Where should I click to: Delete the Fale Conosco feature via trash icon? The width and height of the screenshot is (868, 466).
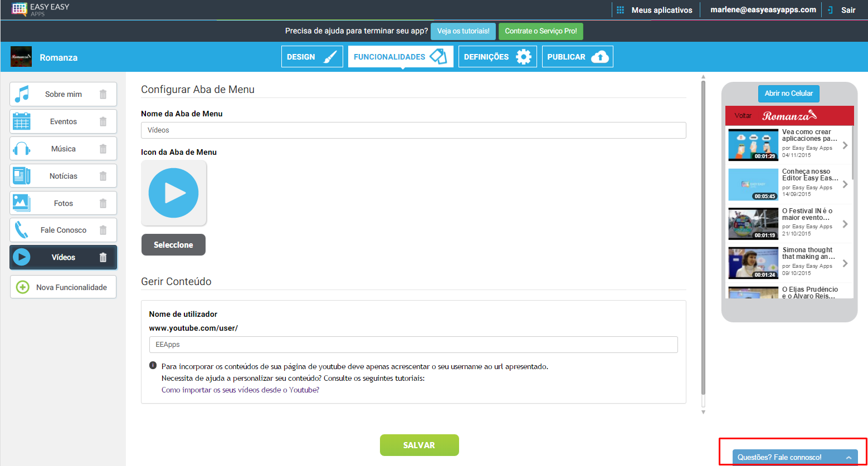point(103,230)
